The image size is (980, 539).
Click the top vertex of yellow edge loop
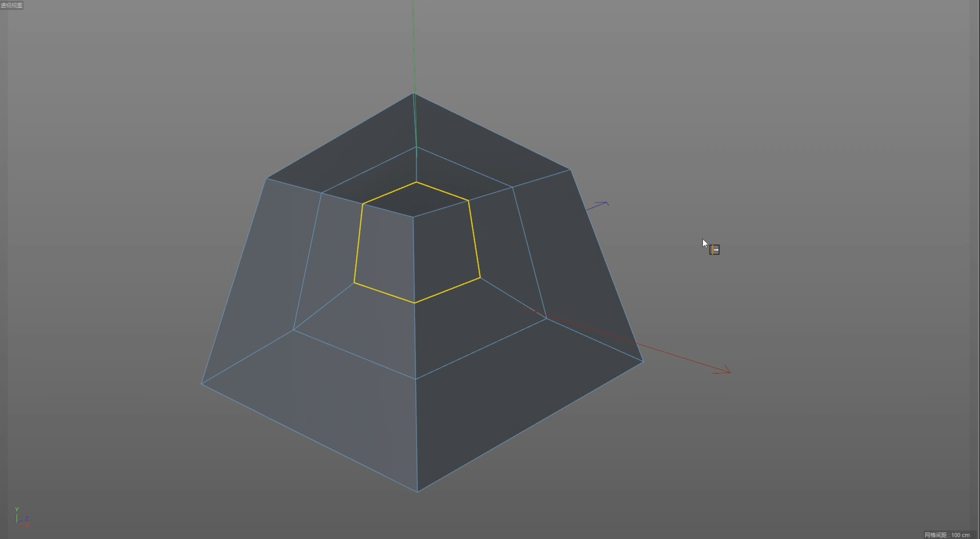(416, 182)
